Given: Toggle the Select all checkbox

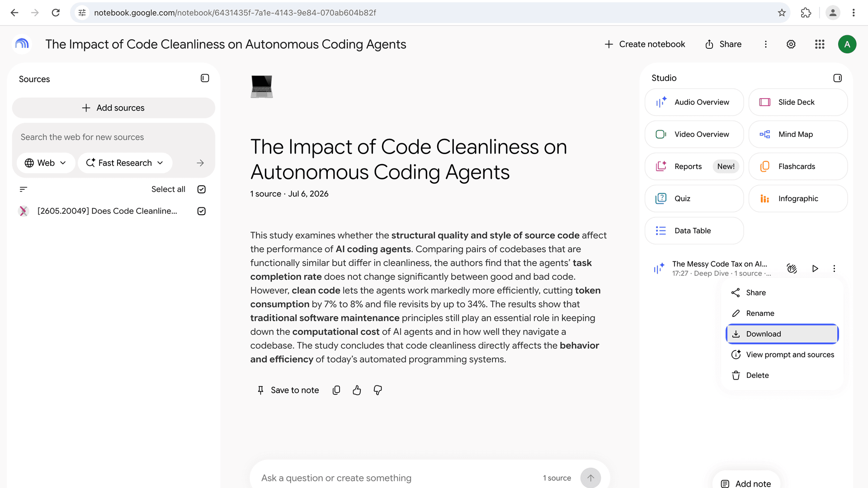Looking at the screenshot, I should click(x=202, y=189).
